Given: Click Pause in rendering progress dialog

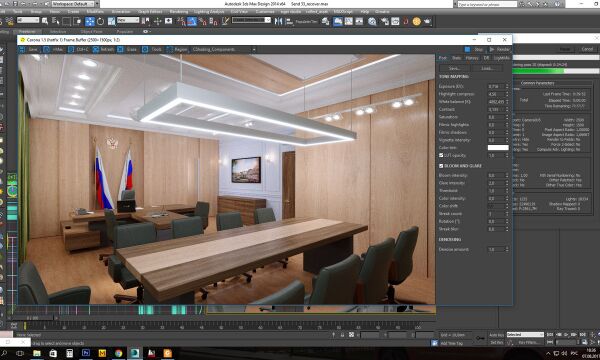Looking at the screenshot, I should point(565,49).
